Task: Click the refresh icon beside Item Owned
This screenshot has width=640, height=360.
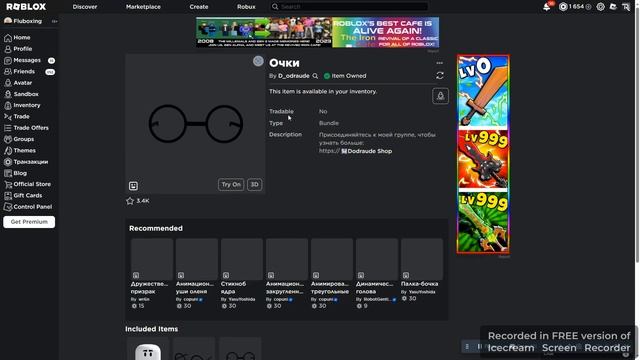Action: pos(440,76)
